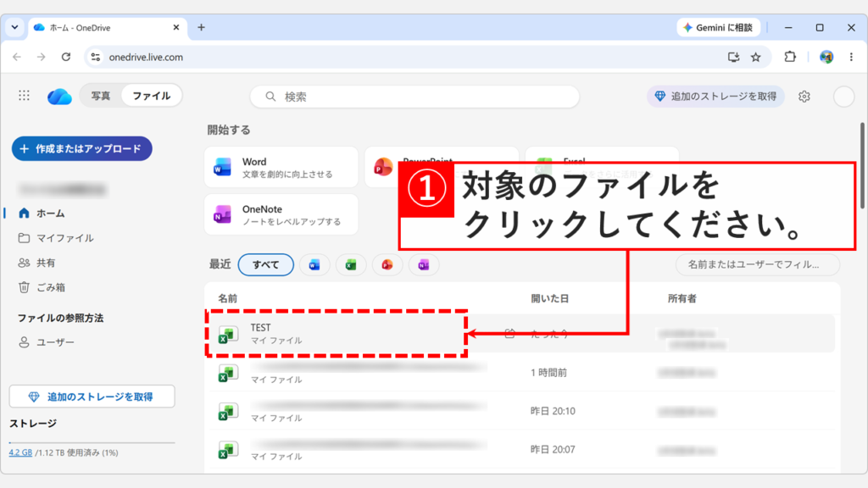
Task: Filter recent files by Excel
Action: pyautogui.click(x=351, y=265)
